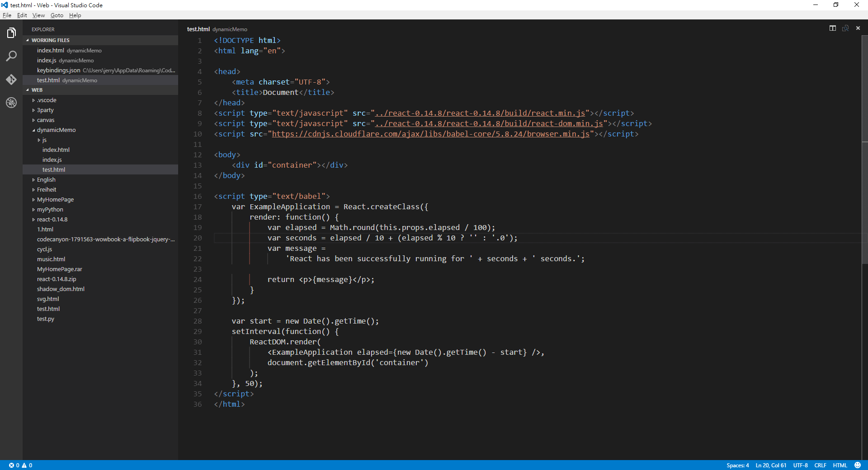This screenshot has height=470, width=868.
Task: Expand the js folder
Action: pos(100,140)
